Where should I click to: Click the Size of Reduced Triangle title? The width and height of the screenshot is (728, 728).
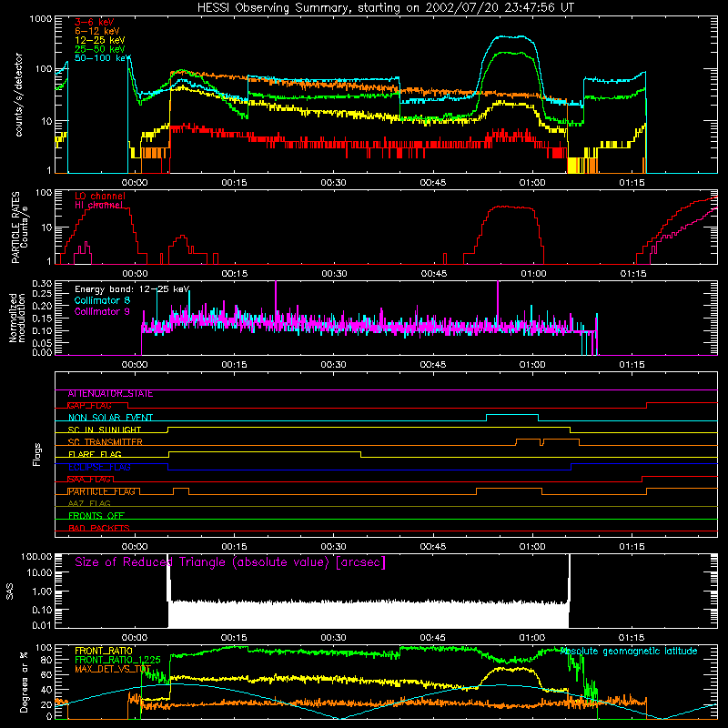pyautogui.click(x=230, y=562)
